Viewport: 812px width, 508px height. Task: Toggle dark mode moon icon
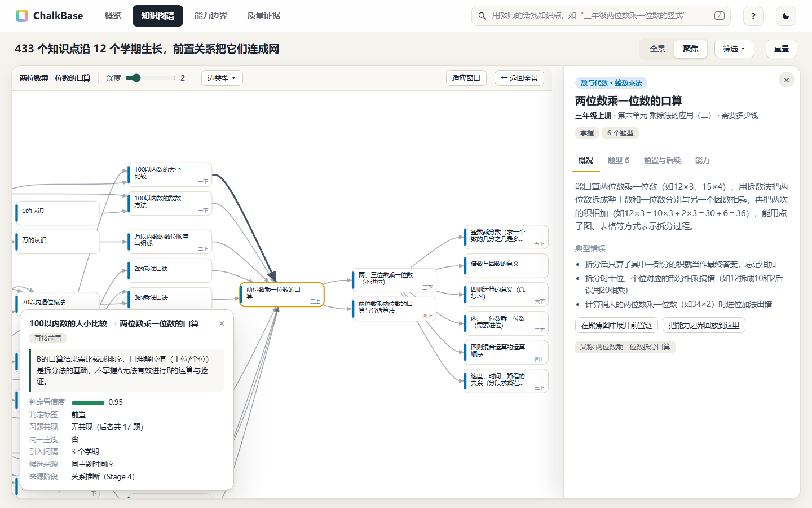click(x=785, y=16)
